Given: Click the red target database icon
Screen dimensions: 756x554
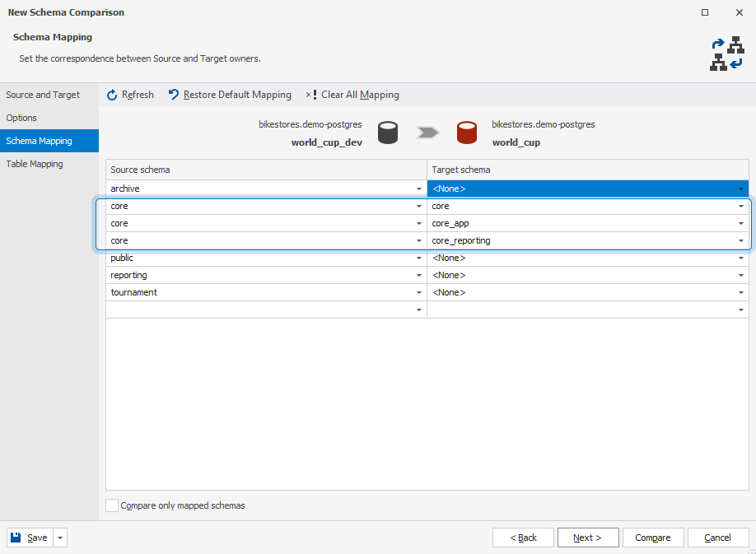Looking at the screenshot, I should (467, 133).
